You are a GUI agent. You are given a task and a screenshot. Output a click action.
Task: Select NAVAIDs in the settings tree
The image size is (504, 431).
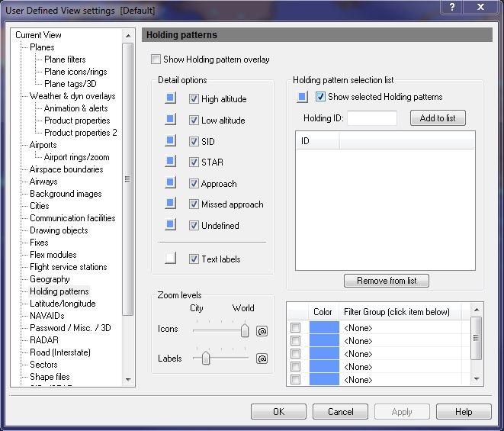(x=47, y=316)
